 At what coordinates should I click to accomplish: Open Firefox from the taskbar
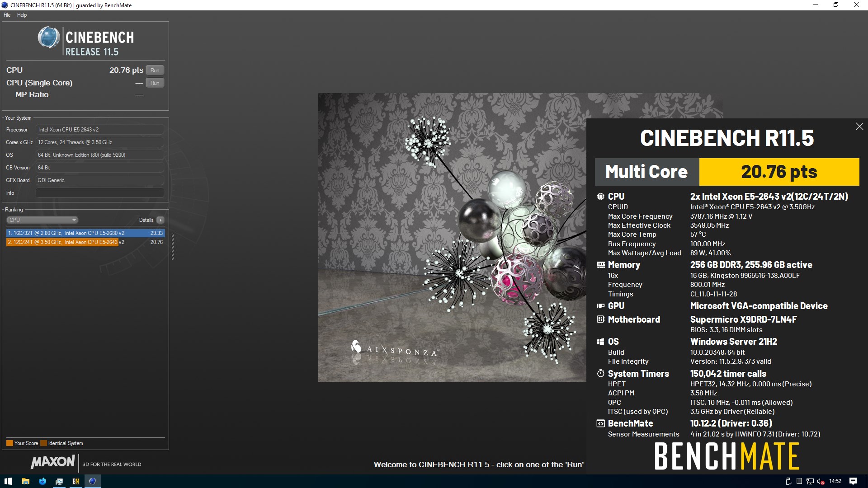coord(42,481)
